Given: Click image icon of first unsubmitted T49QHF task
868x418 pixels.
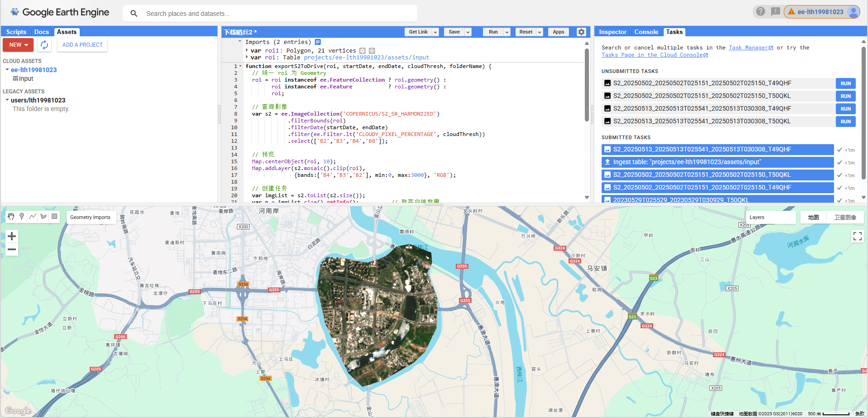Looking at the screenshot, I should coord(608,83).
